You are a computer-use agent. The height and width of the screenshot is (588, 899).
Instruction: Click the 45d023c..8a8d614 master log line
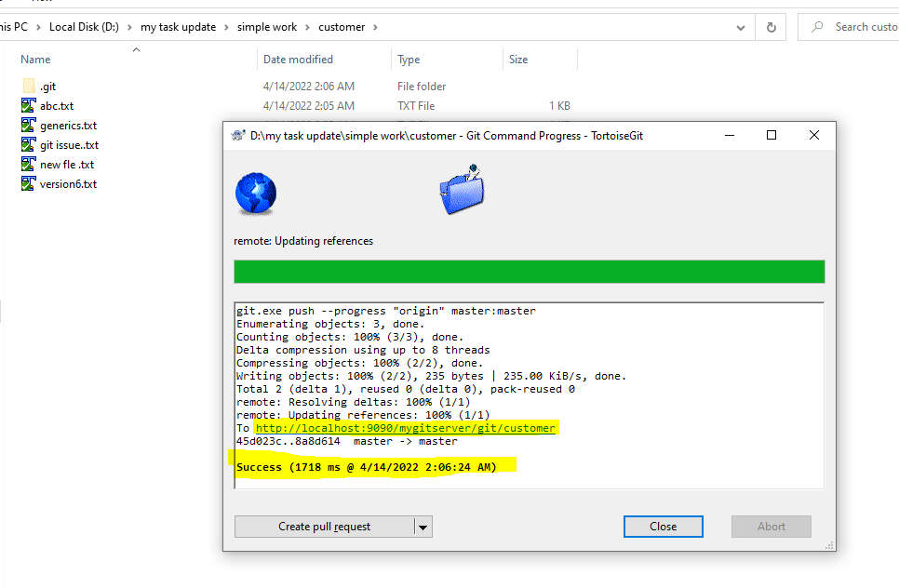pyautogui.click(x=347, y=441)
